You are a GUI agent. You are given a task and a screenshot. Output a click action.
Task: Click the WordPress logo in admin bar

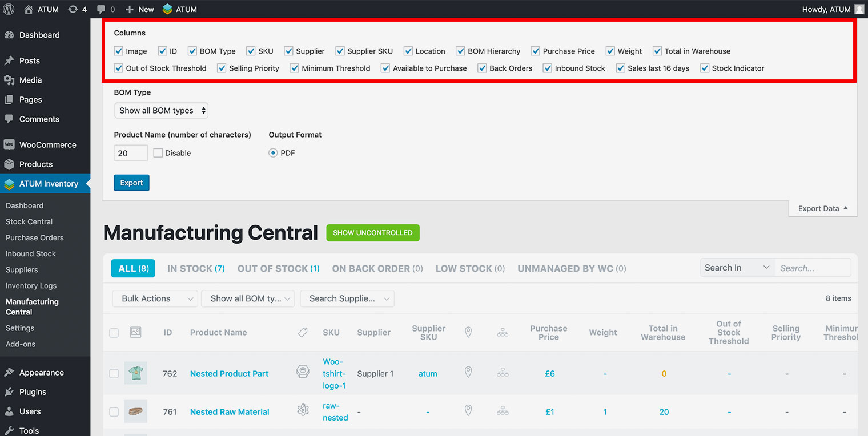(9, 9)
